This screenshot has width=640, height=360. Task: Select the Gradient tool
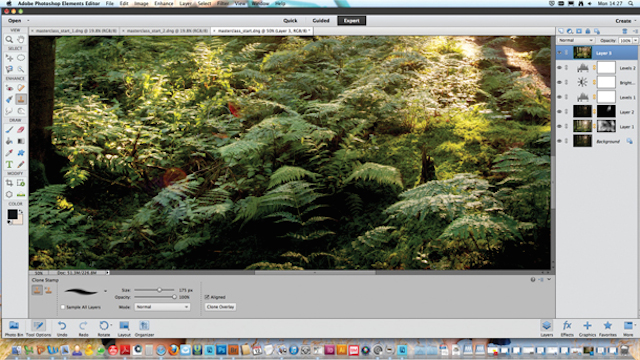[21, 141]
